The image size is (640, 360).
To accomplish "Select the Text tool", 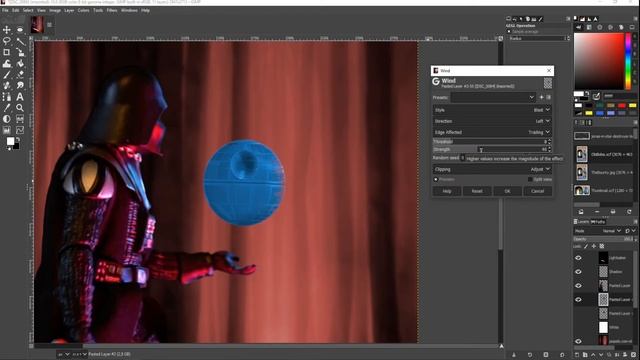I will [x=20, y=97].
